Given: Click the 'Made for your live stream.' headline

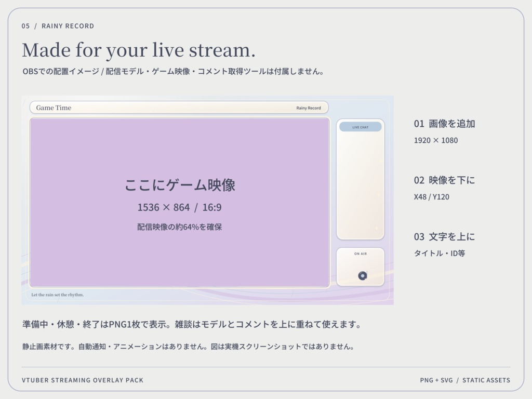Looking at the screenshot, I should 138,50.
